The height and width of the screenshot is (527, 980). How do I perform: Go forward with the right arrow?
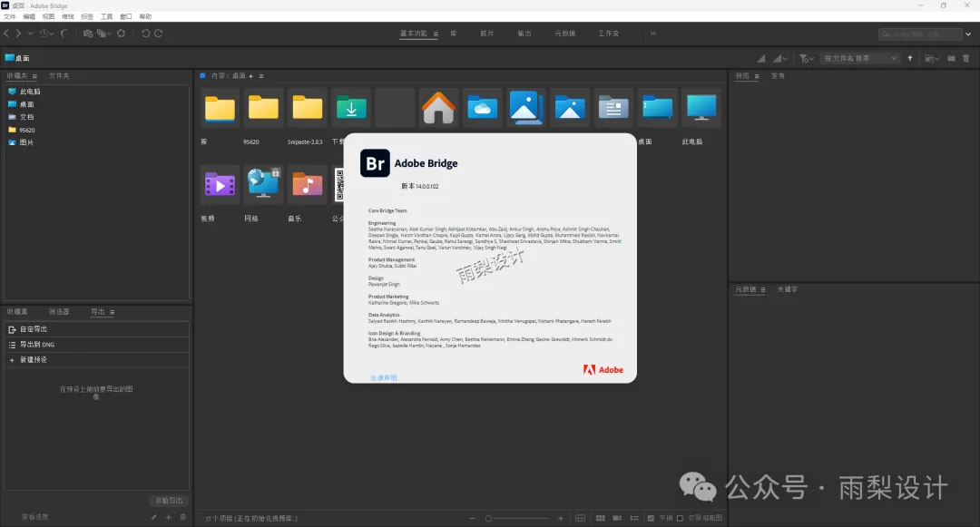point(18,33)
